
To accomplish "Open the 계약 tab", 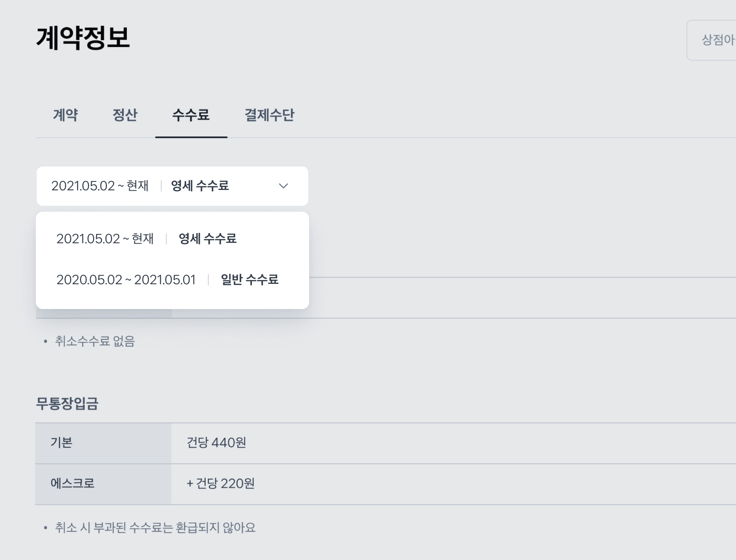I will [x=65, y=115].
